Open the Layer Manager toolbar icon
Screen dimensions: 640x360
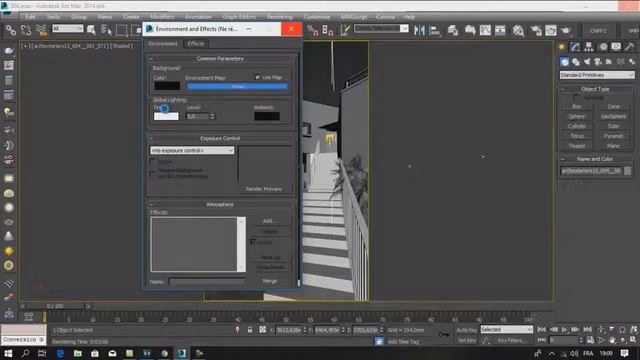[x=453, y=30]
